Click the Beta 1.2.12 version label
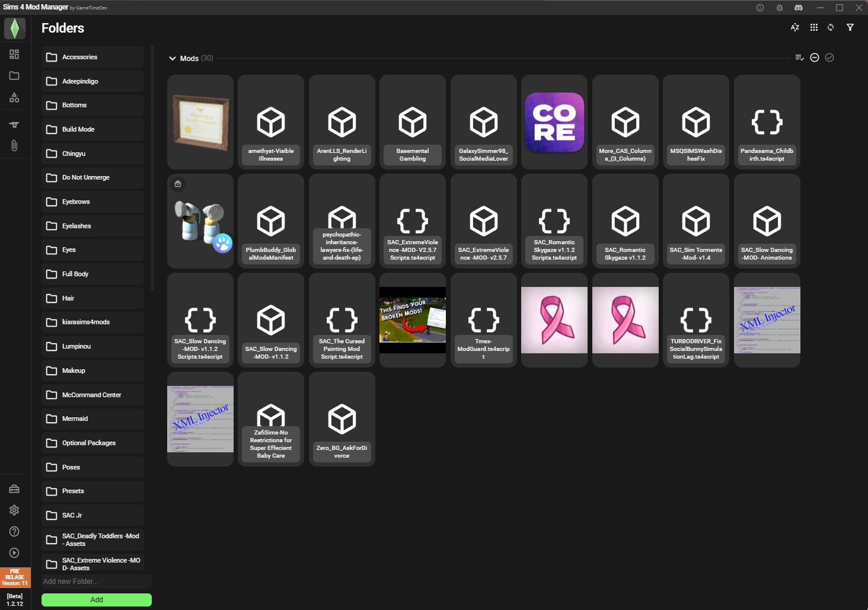 click(x=15, y=600)
